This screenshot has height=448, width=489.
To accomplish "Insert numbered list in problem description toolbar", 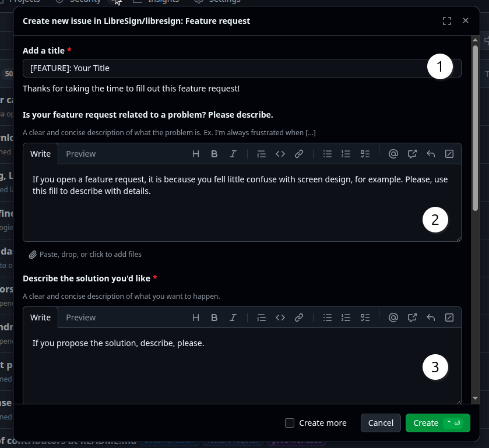I will pyautogui.click(x=346, y=154).
